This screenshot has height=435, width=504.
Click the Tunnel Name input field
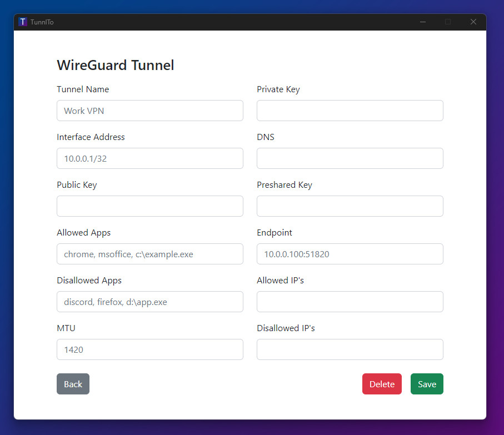click(150, 111)
